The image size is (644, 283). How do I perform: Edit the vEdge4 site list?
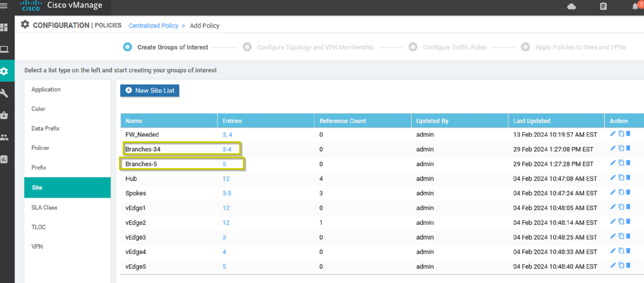[x=613, y=251]
